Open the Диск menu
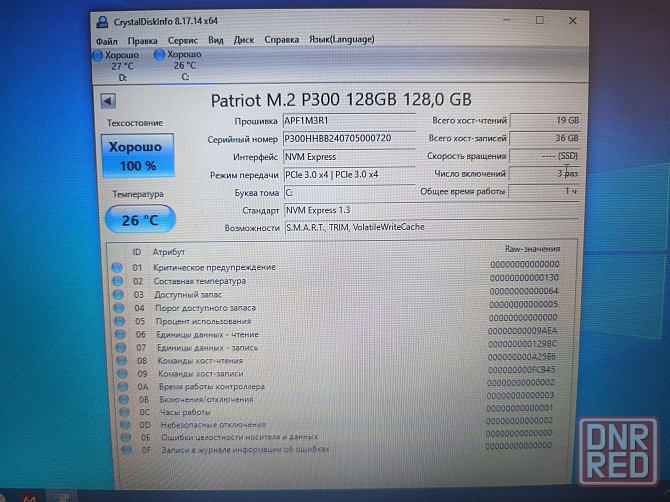Screen dimensions: 670x502 click(244, 40)
